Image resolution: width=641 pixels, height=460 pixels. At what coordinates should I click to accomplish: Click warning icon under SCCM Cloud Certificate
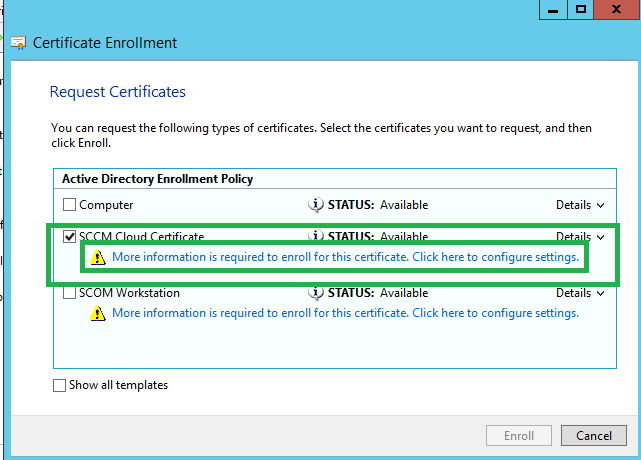pos(98,257)
